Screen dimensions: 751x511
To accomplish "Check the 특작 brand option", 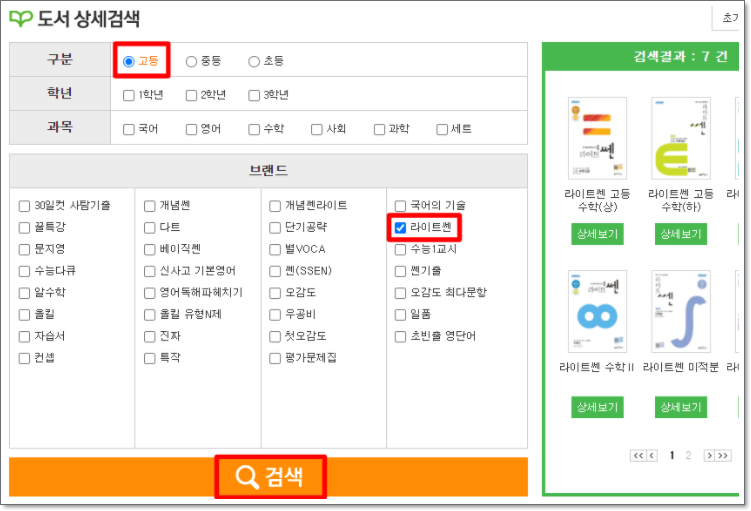I will pyautogui.click(x=149, y=358).
